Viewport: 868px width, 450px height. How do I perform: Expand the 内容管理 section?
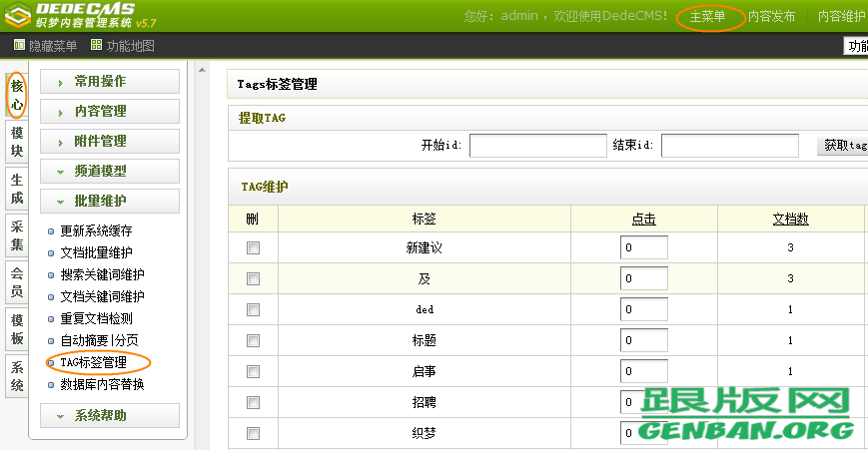(110, 112)
